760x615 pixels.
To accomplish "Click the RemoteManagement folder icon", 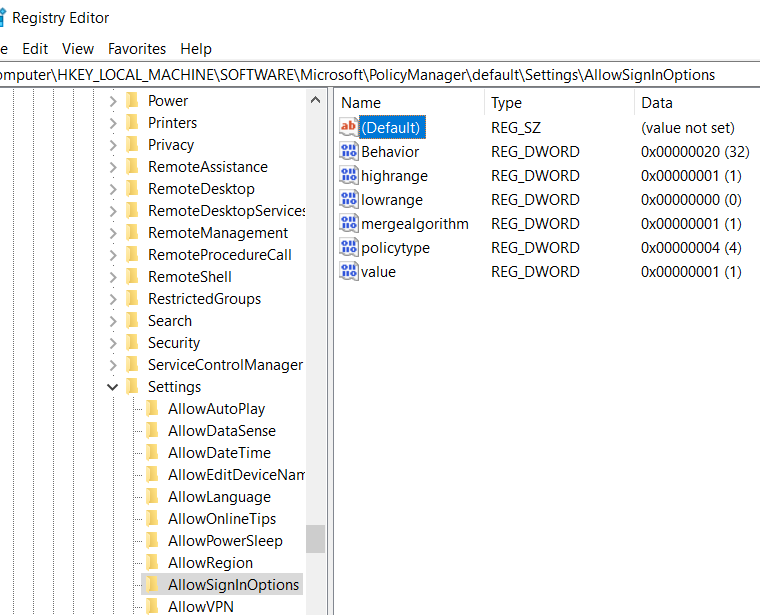I will point(132,233).
